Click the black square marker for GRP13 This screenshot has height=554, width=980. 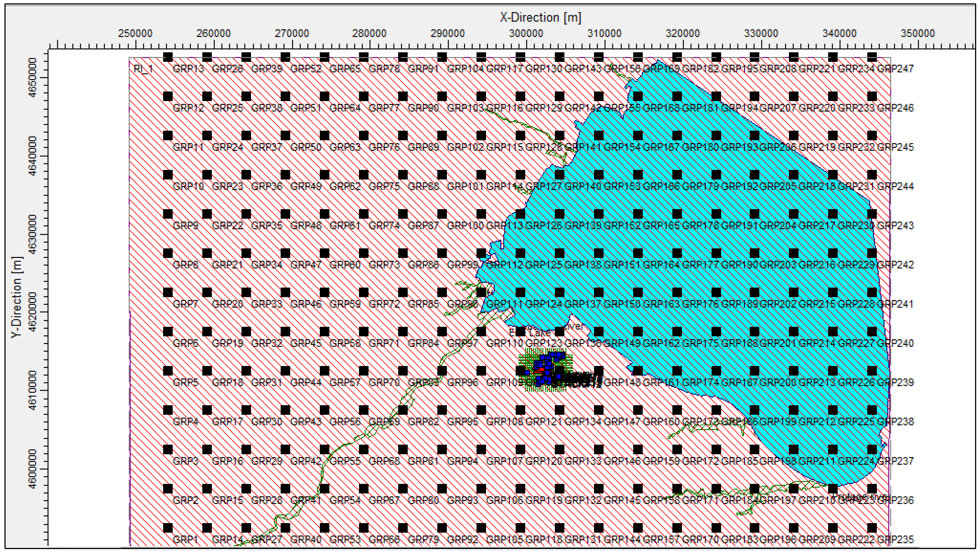click(x=168, y=57)
